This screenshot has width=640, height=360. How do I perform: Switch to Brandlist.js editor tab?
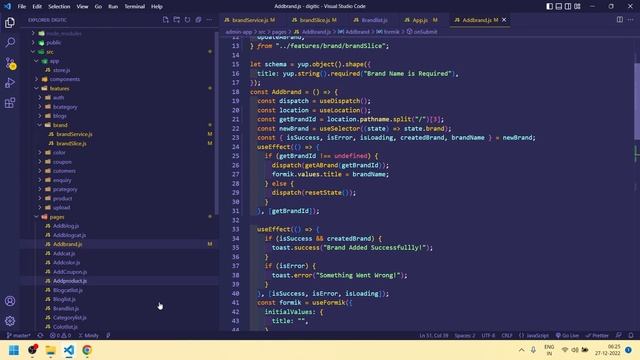tap(371, 20)
